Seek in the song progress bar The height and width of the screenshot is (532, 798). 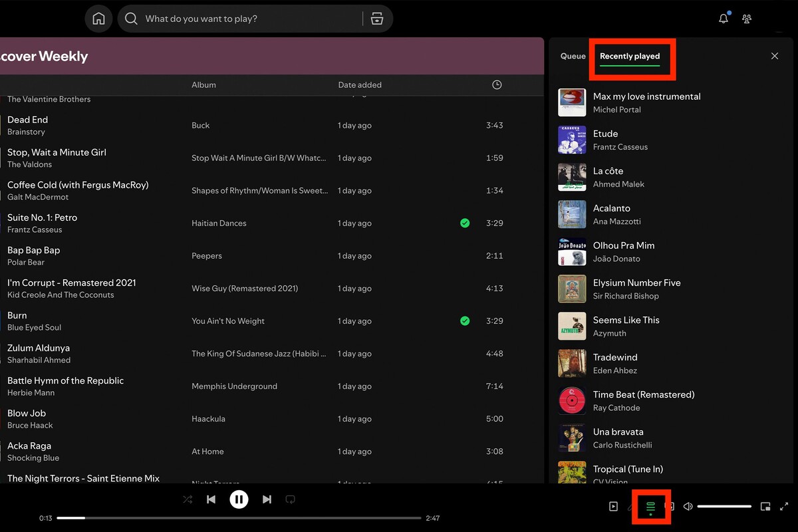click(239, 518)
